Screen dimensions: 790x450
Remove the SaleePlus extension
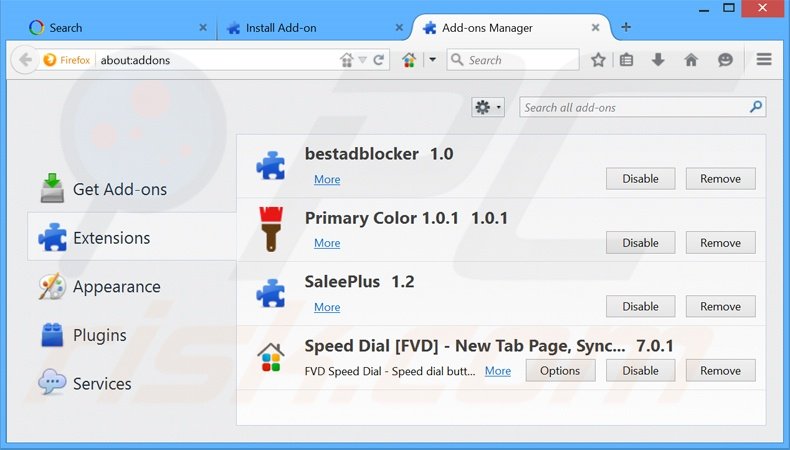[720, 306]
